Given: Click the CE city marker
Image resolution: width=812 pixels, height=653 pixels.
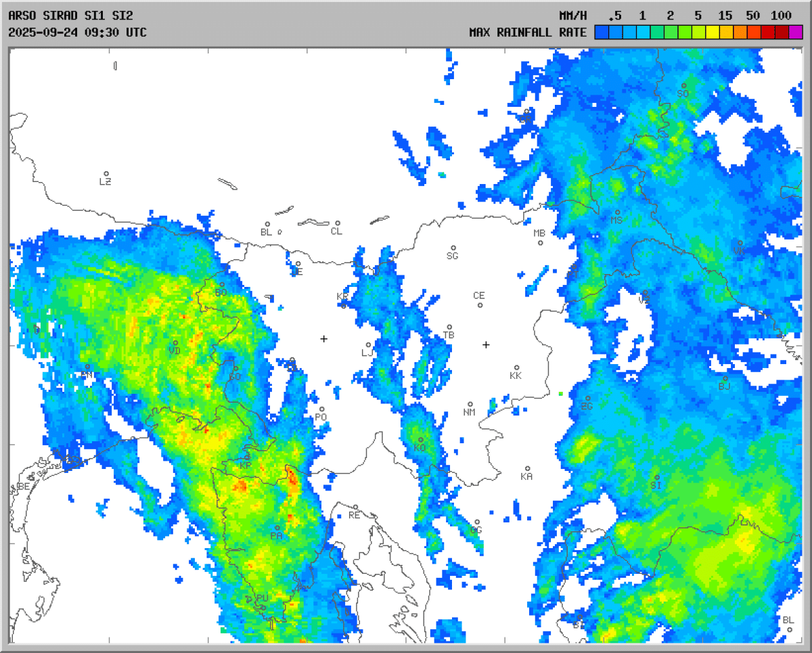Looking at the screenshot, I should [480, 305].
